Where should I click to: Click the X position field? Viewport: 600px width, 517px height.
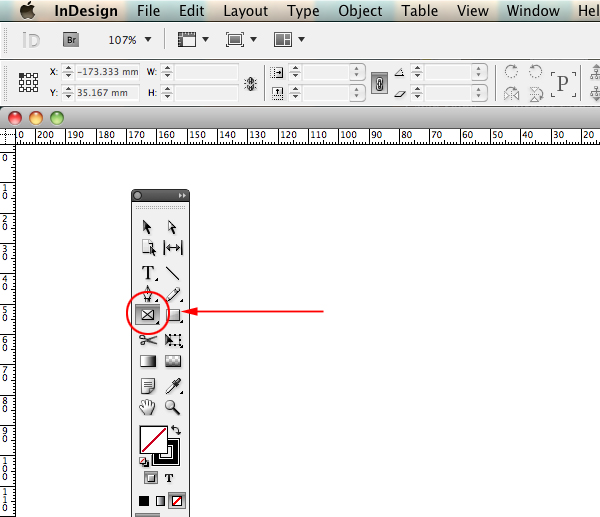pos(108,72)
